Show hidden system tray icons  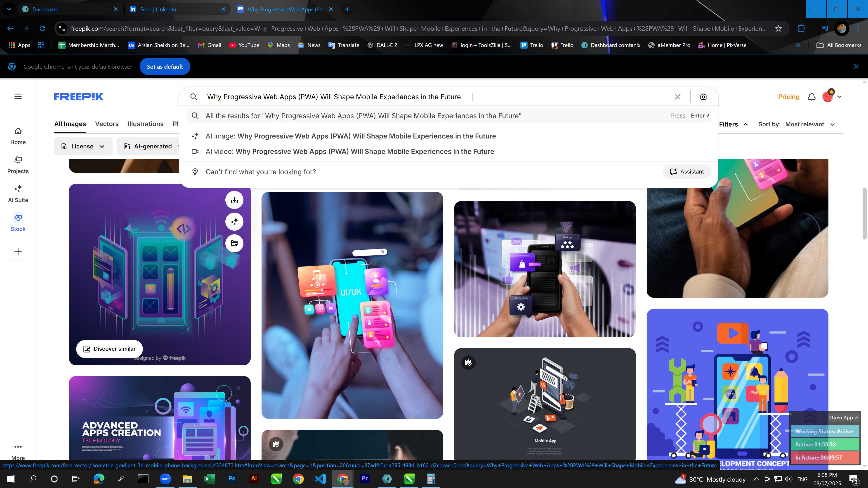pos(756,479)
